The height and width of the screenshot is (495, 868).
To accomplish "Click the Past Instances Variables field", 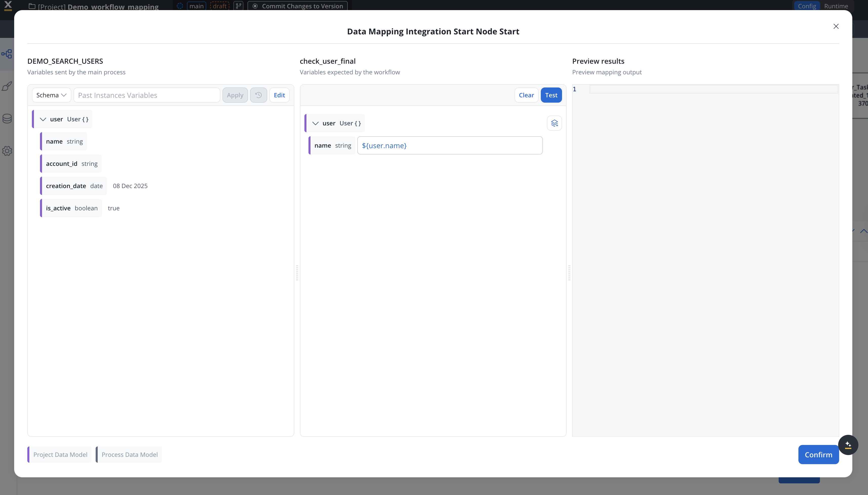I will pyautogui.click(x=147, y=95).
